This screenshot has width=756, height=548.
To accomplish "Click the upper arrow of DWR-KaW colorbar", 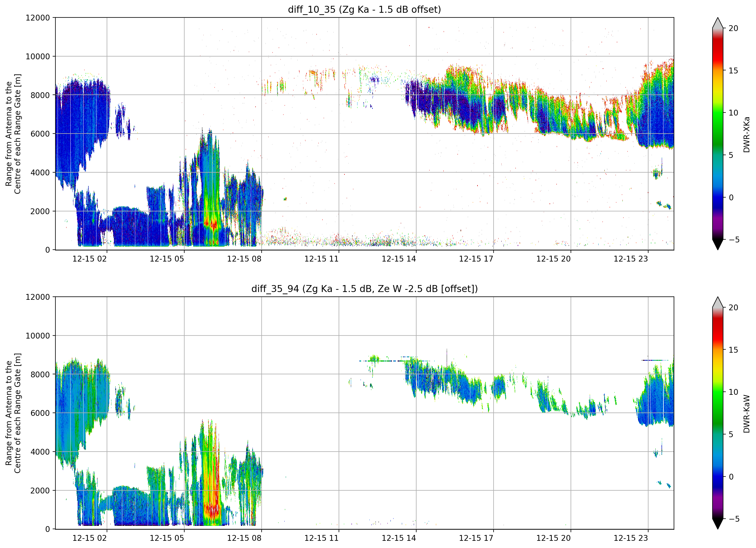I will tap(718, 302).
